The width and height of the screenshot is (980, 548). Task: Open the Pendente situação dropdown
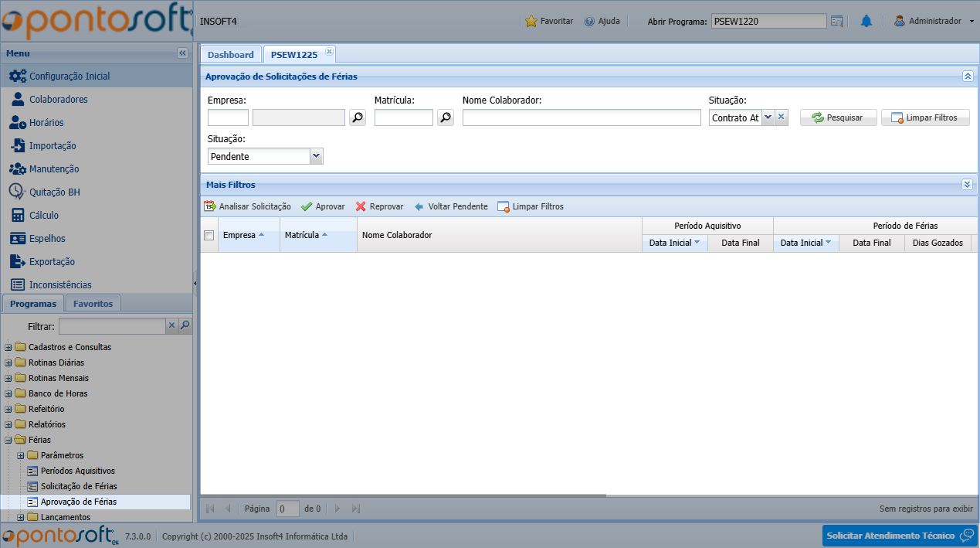(316, 156)
